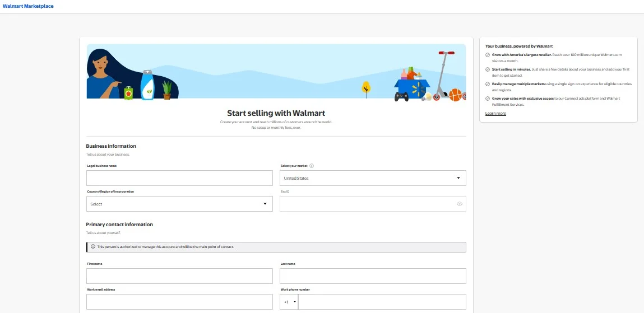Viewport: 644px width, 313px height.
Task: Open the Learn more link
Action: click(495, 114)
